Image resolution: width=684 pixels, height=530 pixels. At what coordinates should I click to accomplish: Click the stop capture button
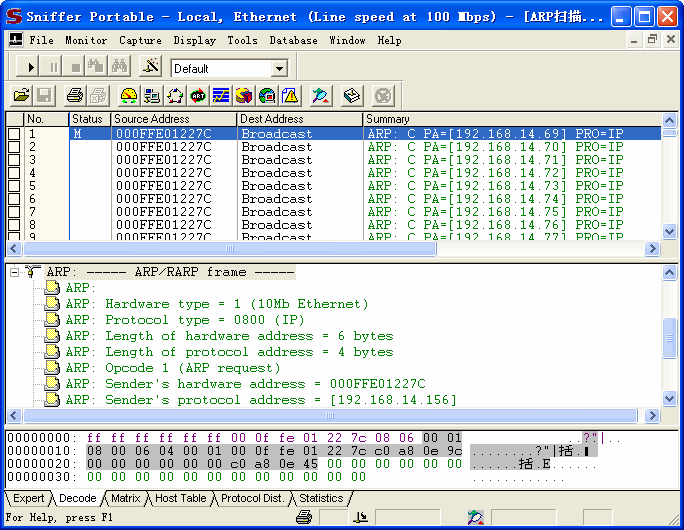(75, 67)
